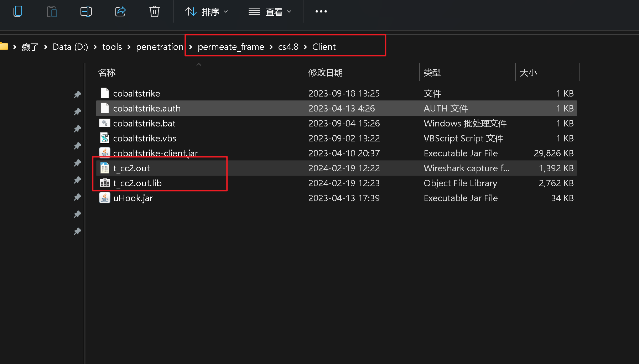Select the t_cc2.out.lib library icon
The width and height of the screenshot is (639, 364).
point(105,183)
